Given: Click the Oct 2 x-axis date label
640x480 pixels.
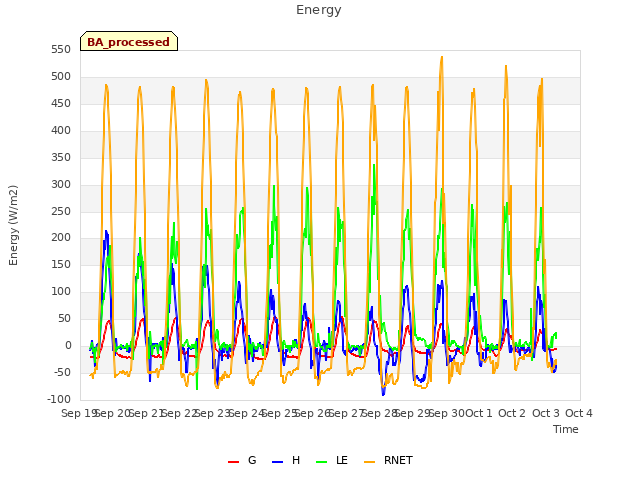Looking at the screenshot, I should pyautogui.click(x=512, y=413).
